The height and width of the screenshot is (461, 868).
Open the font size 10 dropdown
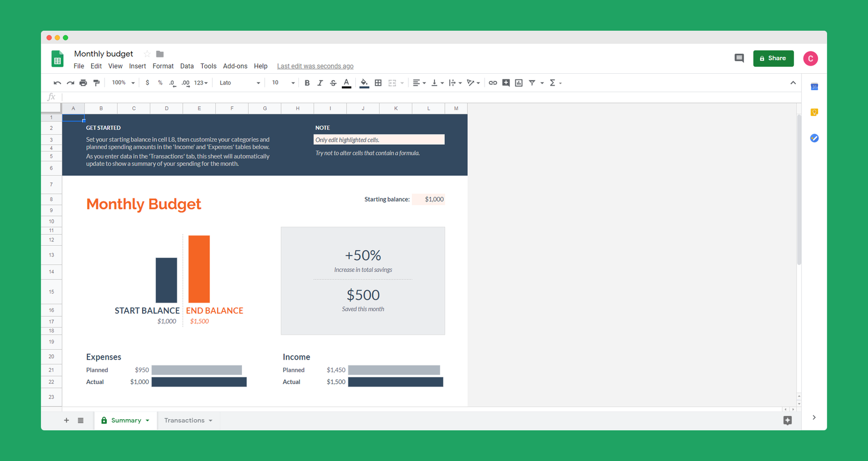[283, 83]
